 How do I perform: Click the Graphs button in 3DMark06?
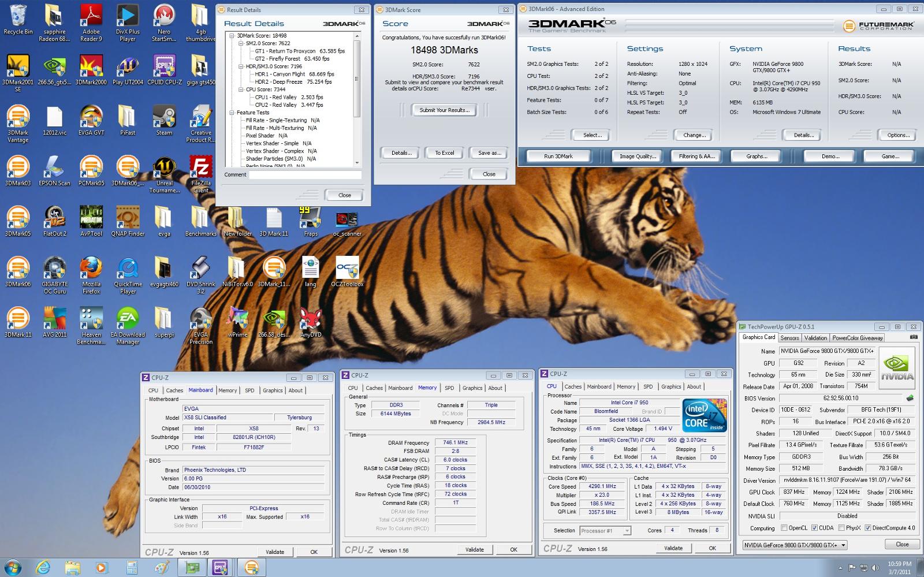point(757,156)
